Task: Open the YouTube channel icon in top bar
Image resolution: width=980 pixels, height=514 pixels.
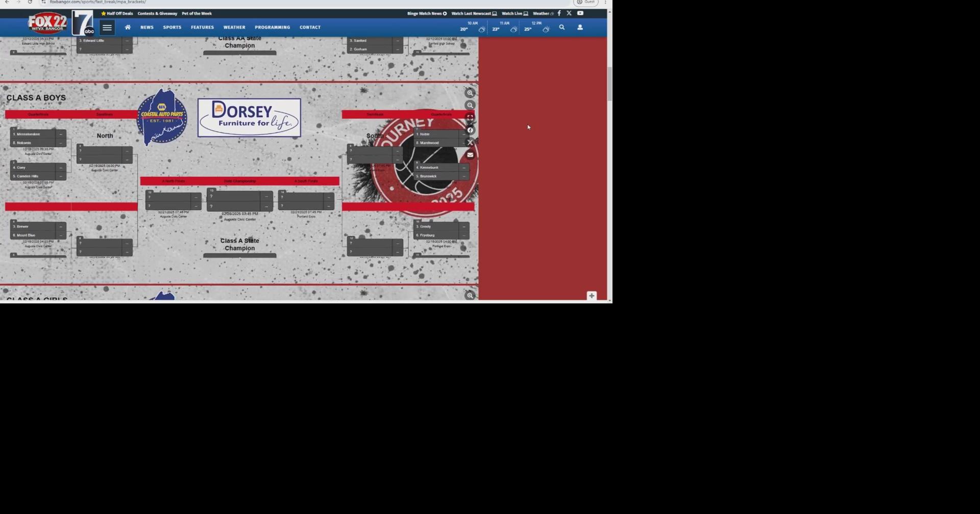Action: pyautogui.click(x=580, y=13)
